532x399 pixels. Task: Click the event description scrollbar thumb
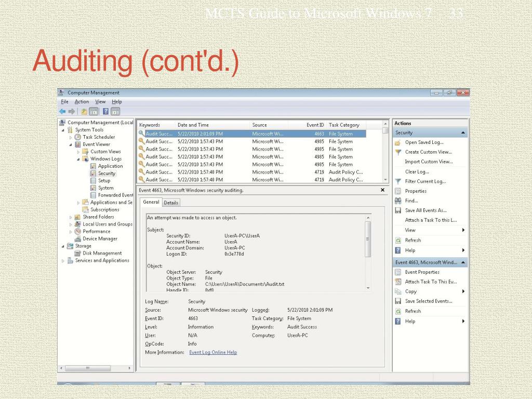tap(368, 239)
